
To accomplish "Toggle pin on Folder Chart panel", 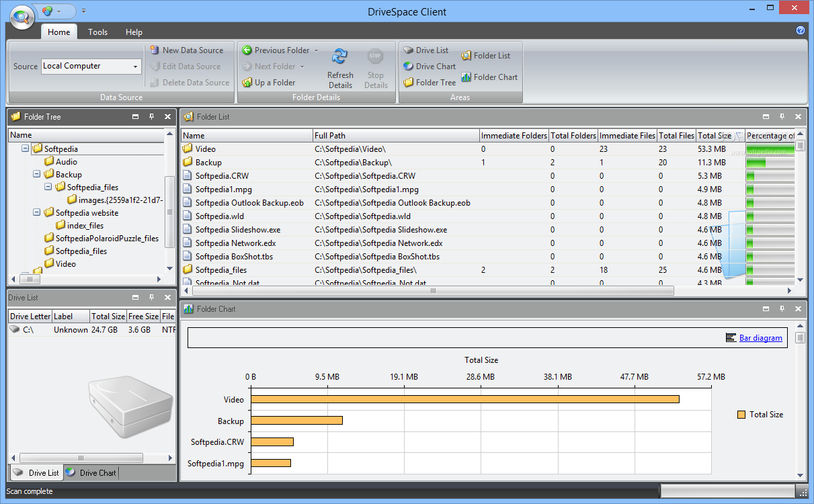I will 782,309.
